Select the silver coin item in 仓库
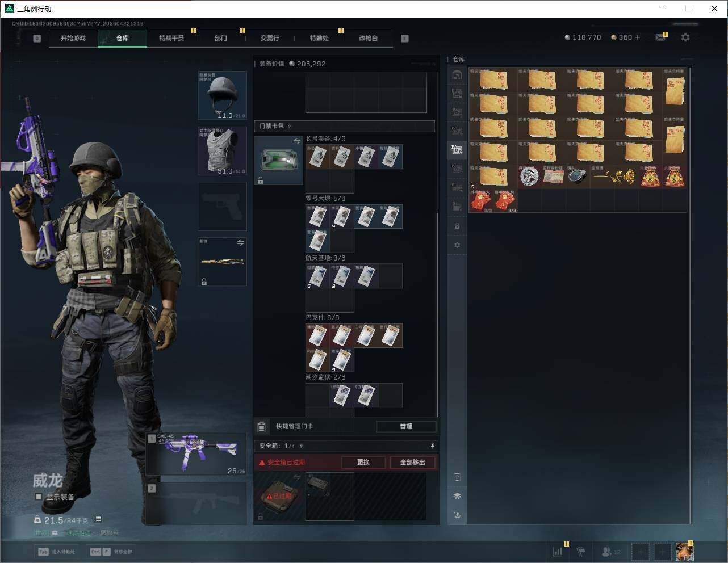This screenshot has height=563, width=728. tap(529, 177)
